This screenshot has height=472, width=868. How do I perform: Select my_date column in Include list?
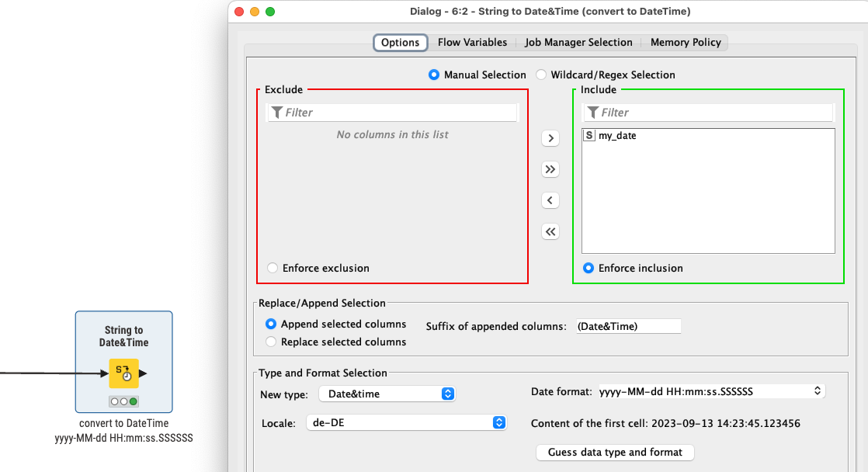coord(617,136)
